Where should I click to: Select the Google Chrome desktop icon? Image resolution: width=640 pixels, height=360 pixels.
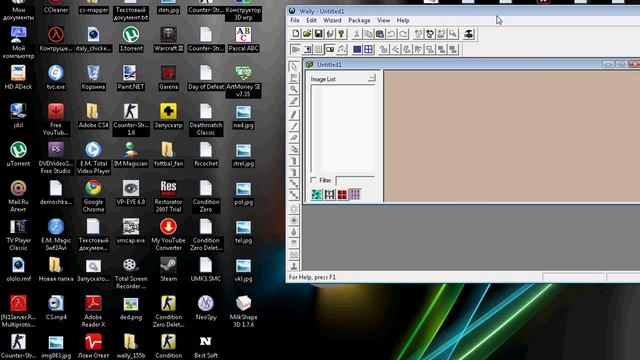tap(93, 196)
